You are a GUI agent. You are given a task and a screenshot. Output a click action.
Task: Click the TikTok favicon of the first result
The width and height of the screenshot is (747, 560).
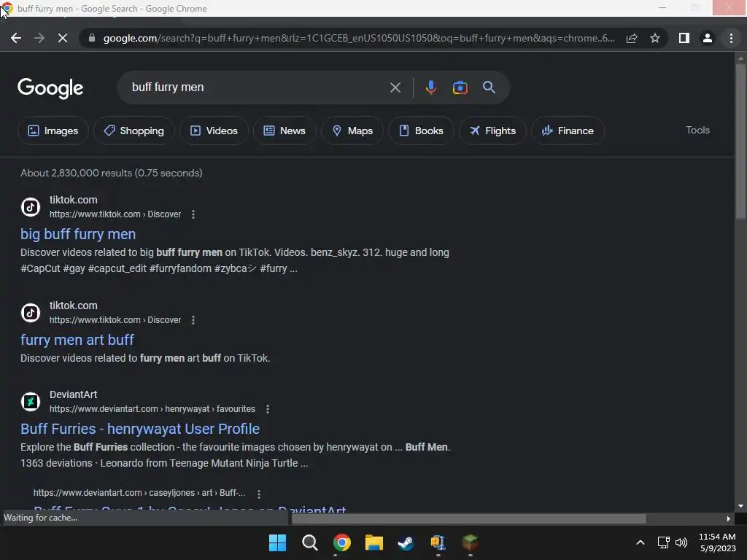click(x=31, y=207)
